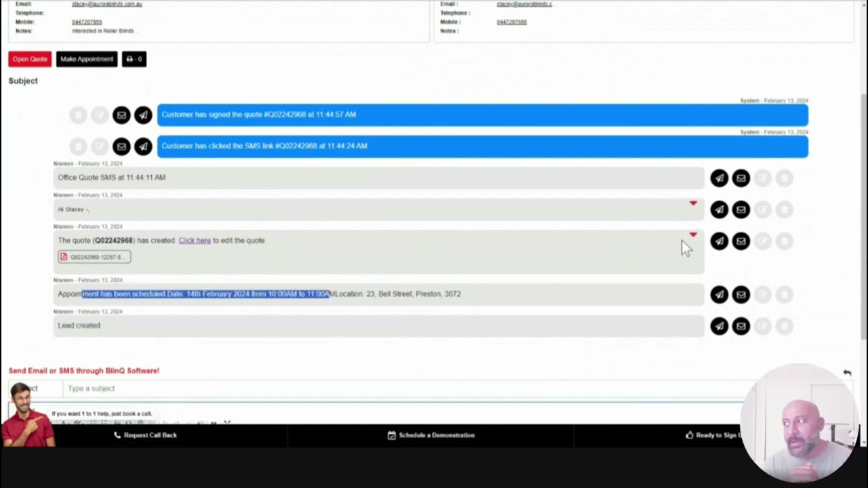
Task: Click faded edit icon beside 'Hi Stacey' message
Action: pos(763,210)
